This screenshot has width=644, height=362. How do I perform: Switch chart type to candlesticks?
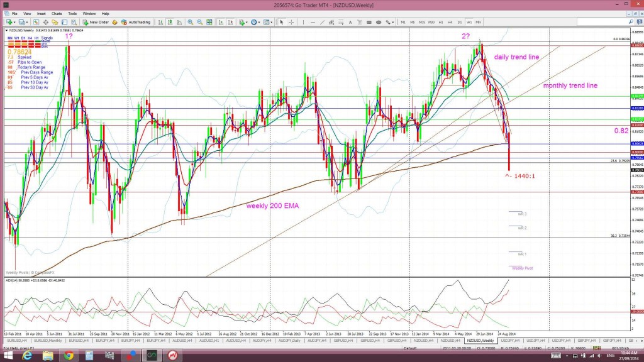coord(170,22)
